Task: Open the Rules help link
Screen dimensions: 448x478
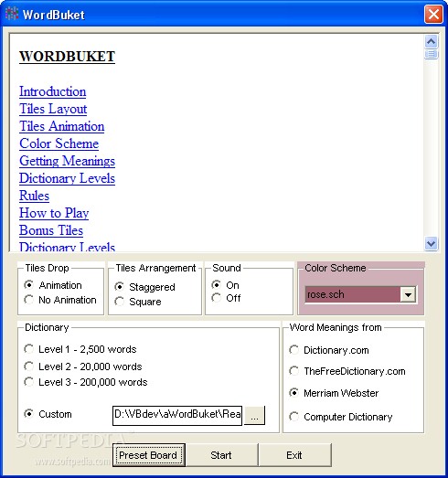Action: tap(34, 196)
